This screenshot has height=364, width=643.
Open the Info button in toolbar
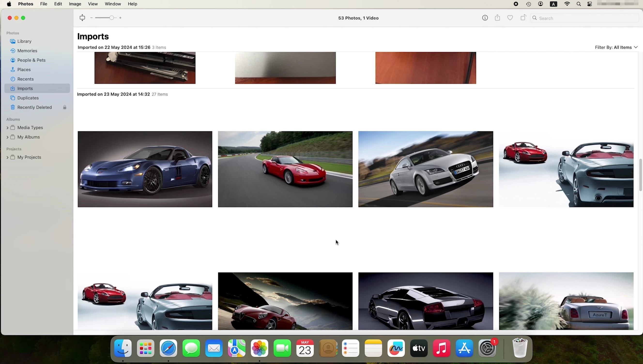click(x=485, y=18)
